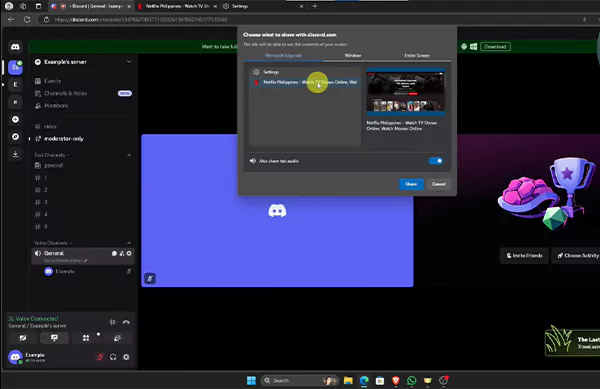Toggle noise suppression icon beside Voice Connected

(x=113, y=322)
